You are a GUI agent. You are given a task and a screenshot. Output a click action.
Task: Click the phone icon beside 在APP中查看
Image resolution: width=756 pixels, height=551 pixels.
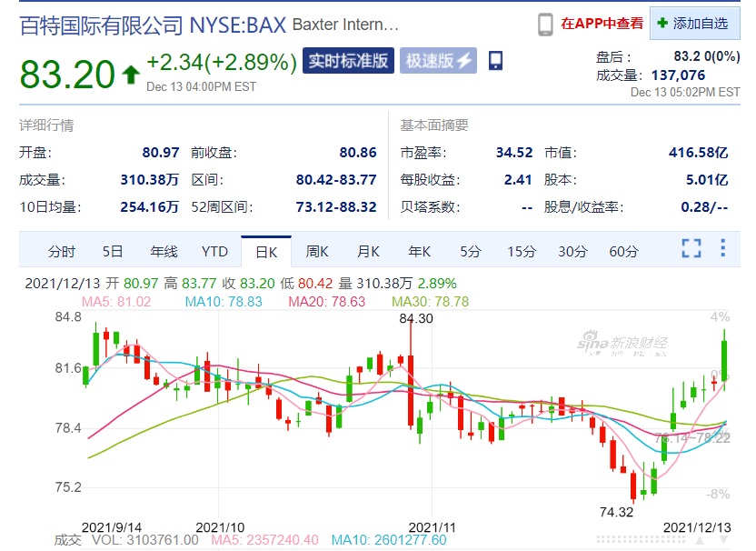click(545, 25)
